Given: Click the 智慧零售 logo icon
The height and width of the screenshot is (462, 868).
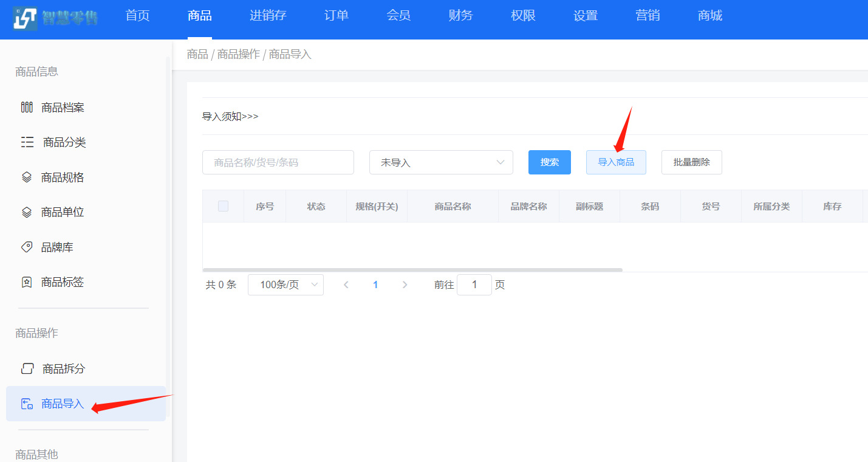Looking at the screenshot, I should [x=25, y=18].
